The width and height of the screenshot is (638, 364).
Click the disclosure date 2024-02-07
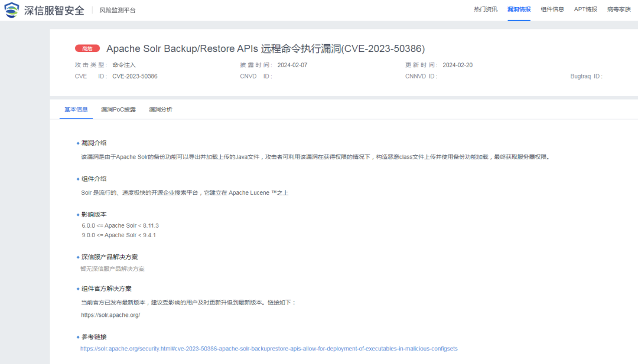[292, 65]
